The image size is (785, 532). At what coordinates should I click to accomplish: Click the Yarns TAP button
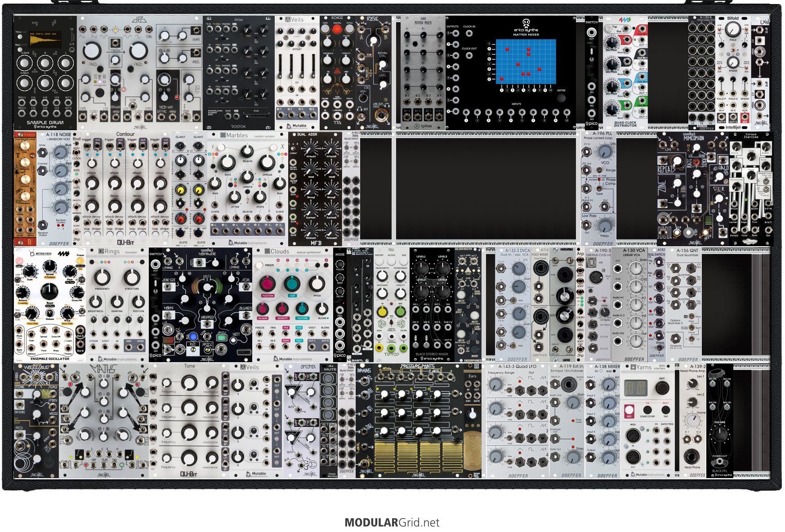point(665,410)
